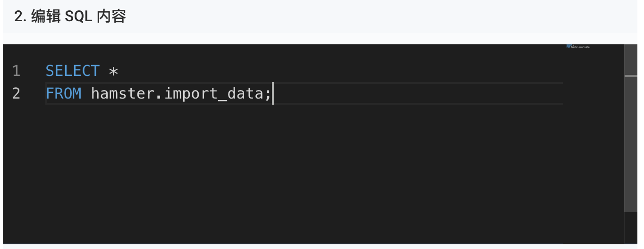Click the import_data table name
644x249 pixels.
click(213, 94)
